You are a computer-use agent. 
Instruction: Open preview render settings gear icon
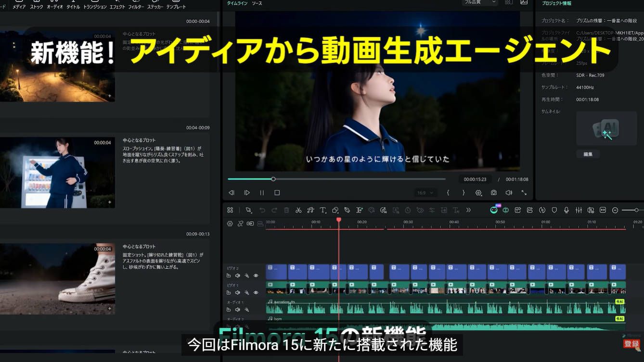click(x=478, y=192)
